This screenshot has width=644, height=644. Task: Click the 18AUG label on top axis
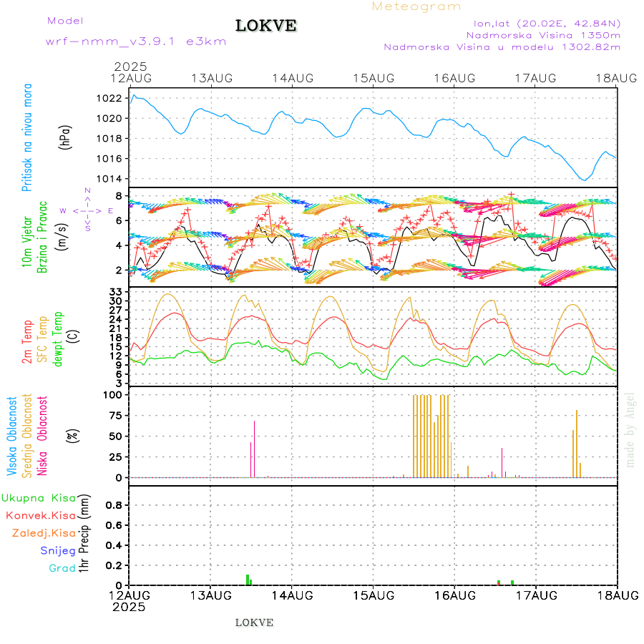617,77
